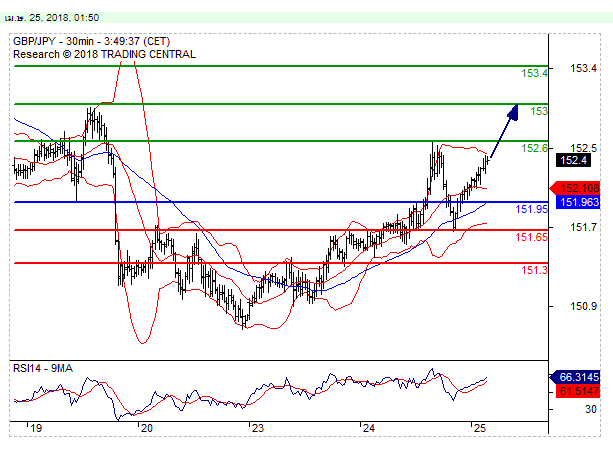This screenshot has width=613, height=455.
Task: Click the date axis marker 25
Action: (480, 428)
